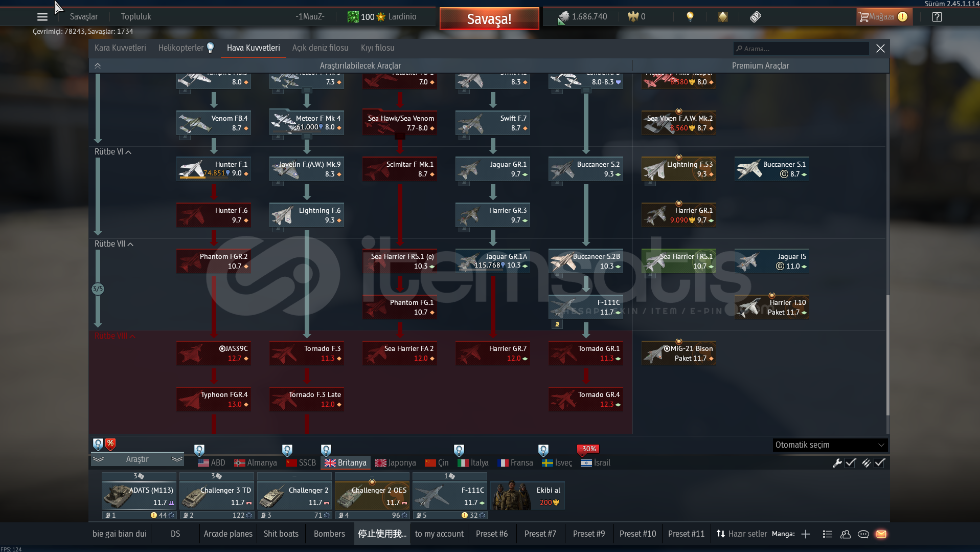
Task: Open the glowing mail envelope icon
Action: 881,534
